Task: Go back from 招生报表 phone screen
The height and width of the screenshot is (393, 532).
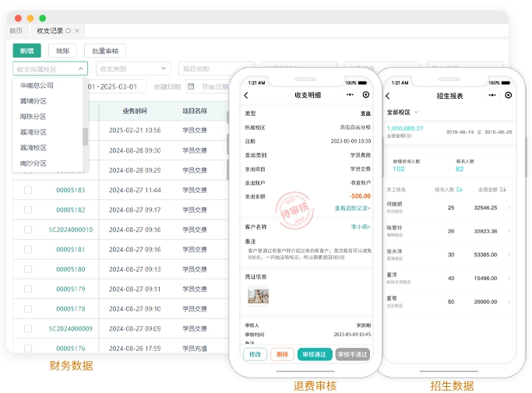Action: coord(388,96)
